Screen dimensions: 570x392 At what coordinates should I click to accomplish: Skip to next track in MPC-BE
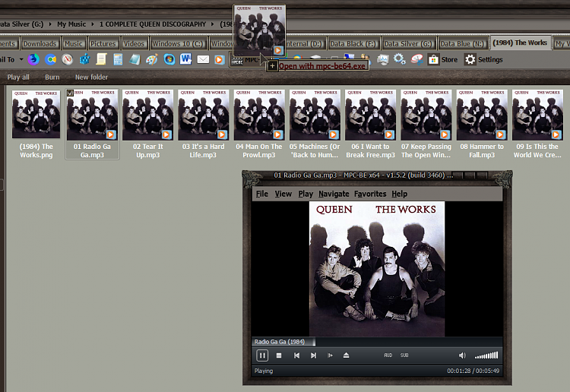(313, 356)
